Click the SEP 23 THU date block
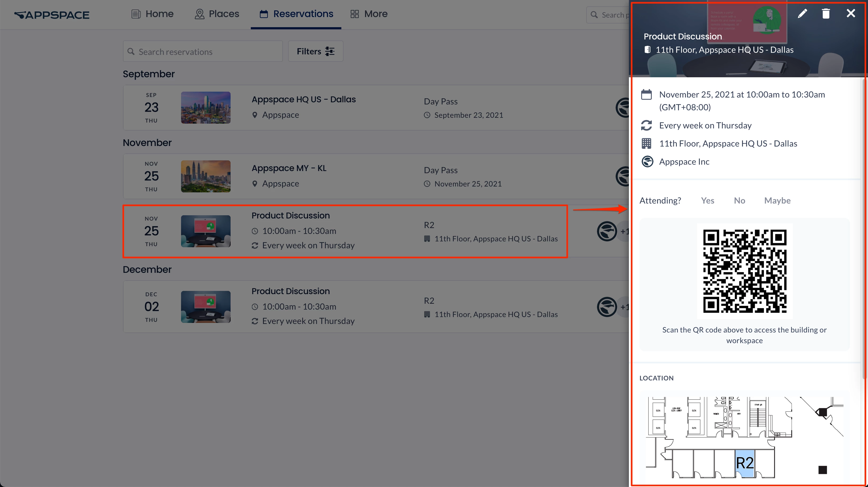The height and width of the screenshot is (487, 868). click(151, 108)
